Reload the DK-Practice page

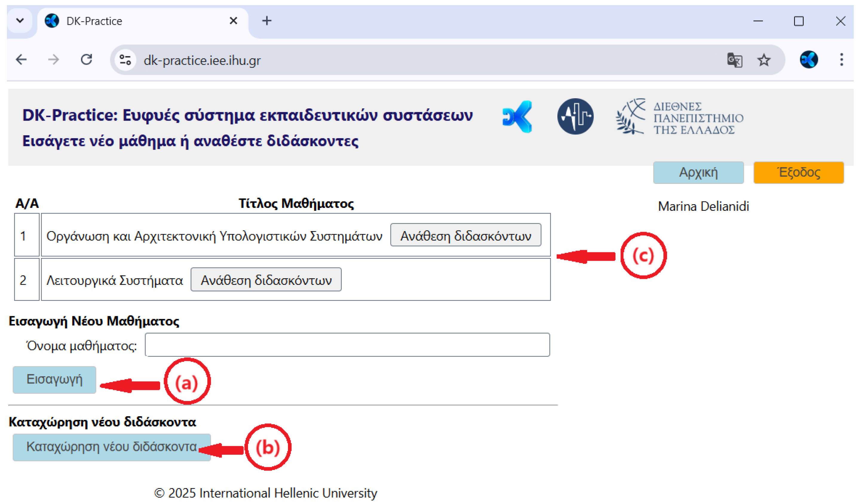click(86, 60)
